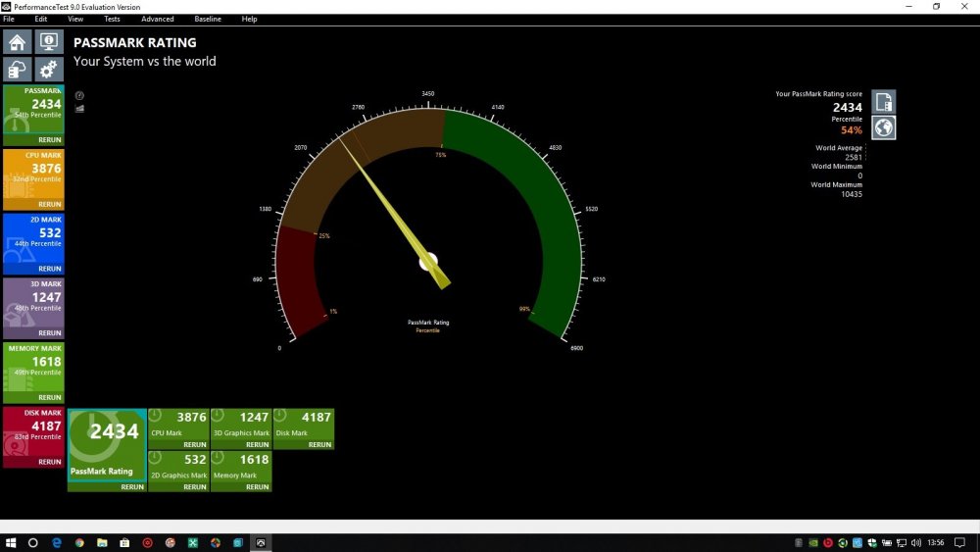Click the large PassMark Rating 2434 tile

coord(107,445)
